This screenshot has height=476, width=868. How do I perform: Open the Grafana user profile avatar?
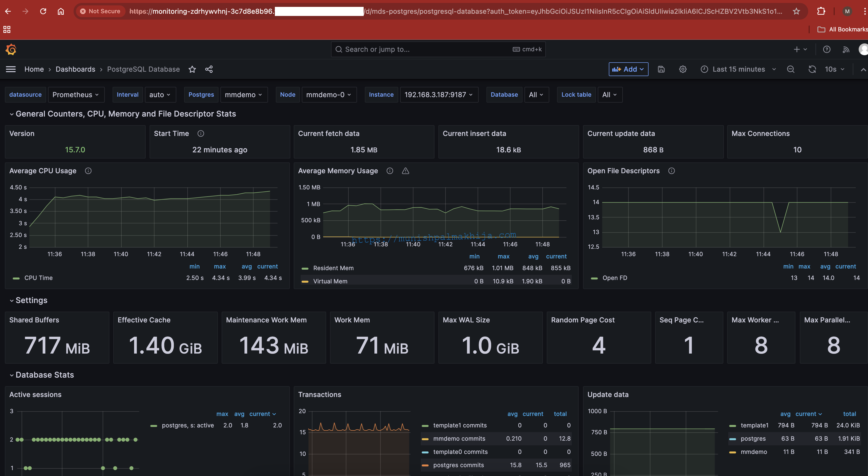863,49
